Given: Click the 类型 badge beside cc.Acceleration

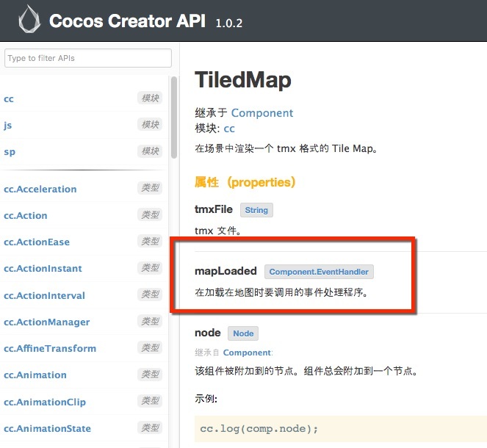Looking at the screenshot, I should [150, 188].
